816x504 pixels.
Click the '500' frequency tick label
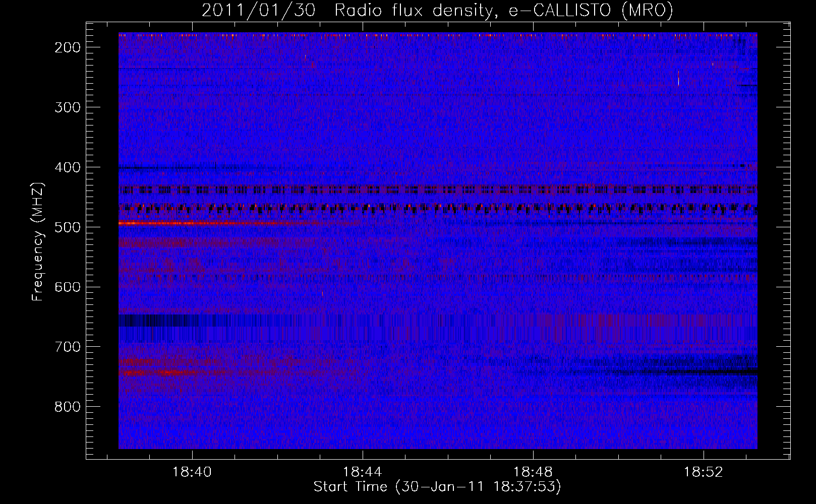(x=68, y=227)
